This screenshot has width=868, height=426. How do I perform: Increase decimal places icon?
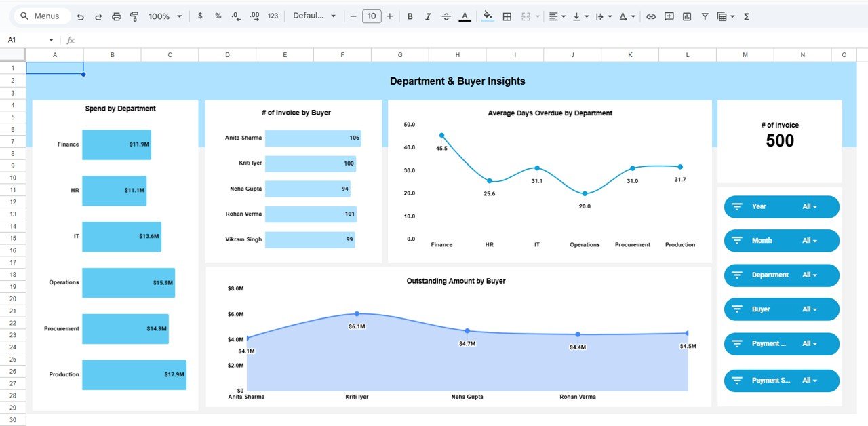(254, 16)
